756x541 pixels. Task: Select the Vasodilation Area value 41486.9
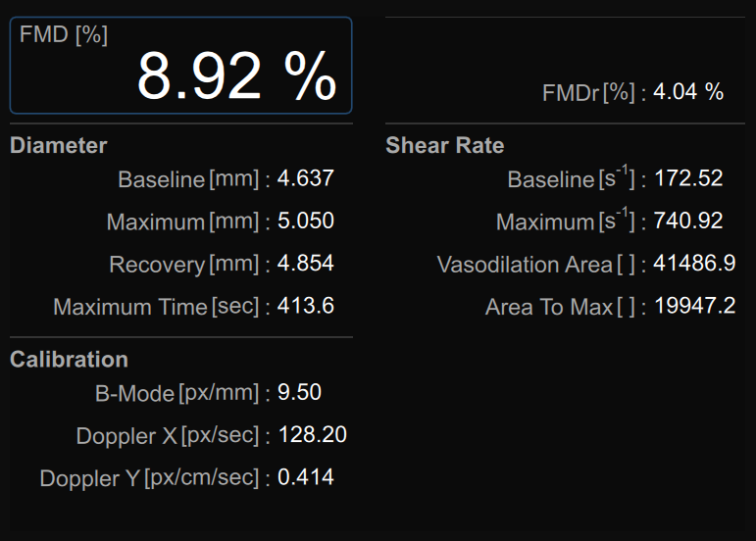(694, 264)
